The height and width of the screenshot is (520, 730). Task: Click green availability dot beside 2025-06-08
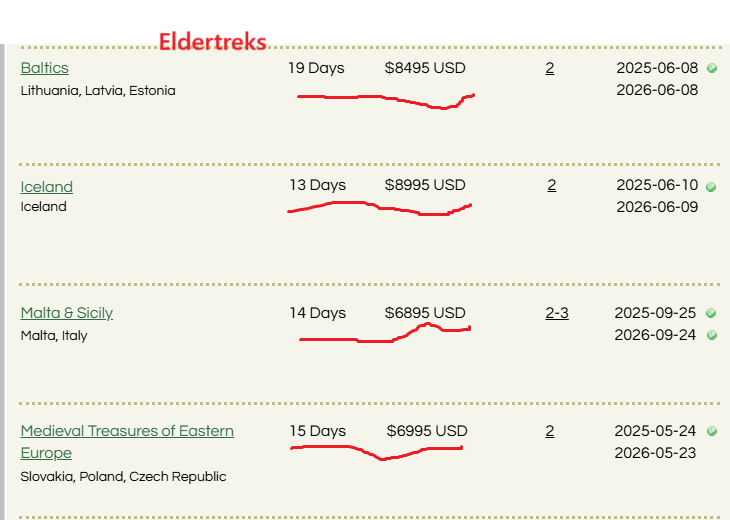(x=712, y=68)
